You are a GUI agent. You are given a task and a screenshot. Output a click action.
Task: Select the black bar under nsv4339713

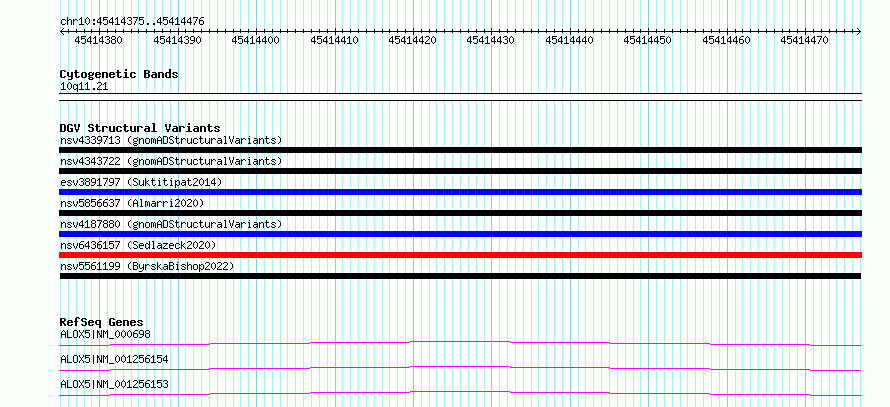pos(460,150)
